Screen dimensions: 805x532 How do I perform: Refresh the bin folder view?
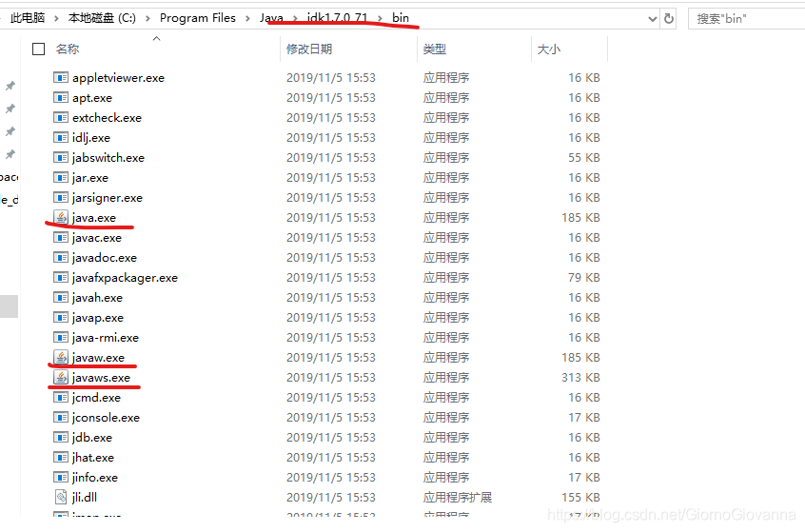pyautogui.click(x=668, y=18)
